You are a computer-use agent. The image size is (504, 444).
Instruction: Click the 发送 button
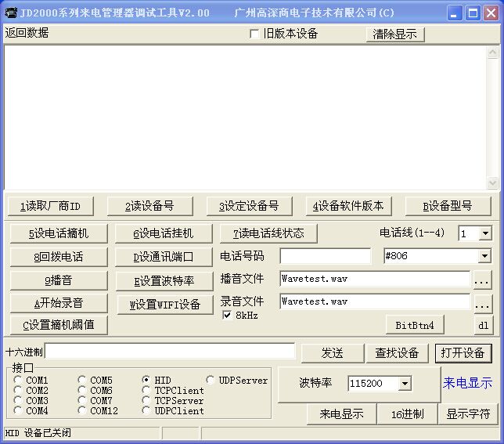(x=333, y=353)
